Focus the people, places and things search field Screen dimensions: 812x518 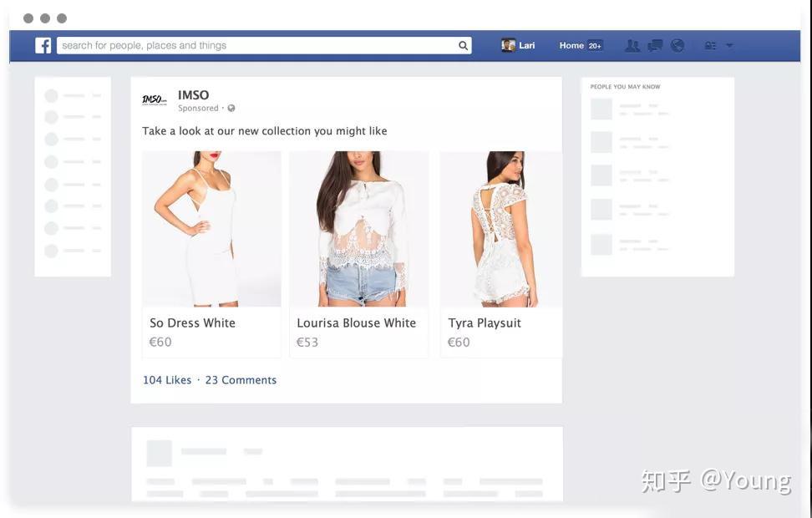[x=264, y=46]
